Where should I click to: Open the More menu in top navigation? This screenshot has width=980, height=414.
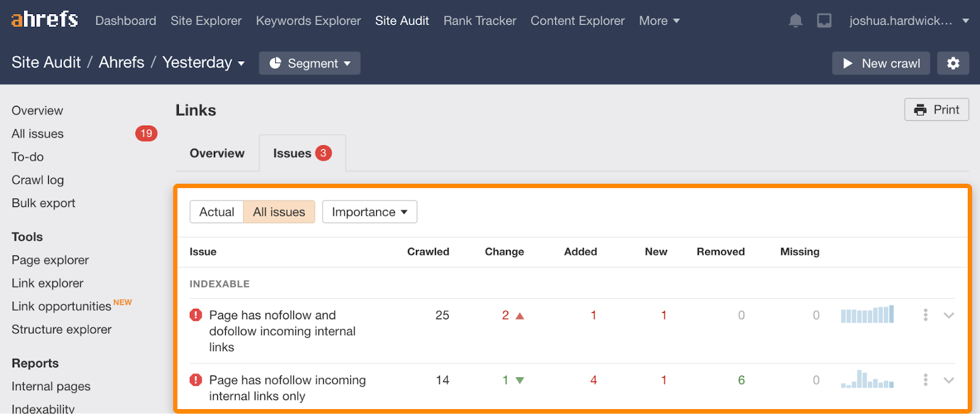pos(659,21)
